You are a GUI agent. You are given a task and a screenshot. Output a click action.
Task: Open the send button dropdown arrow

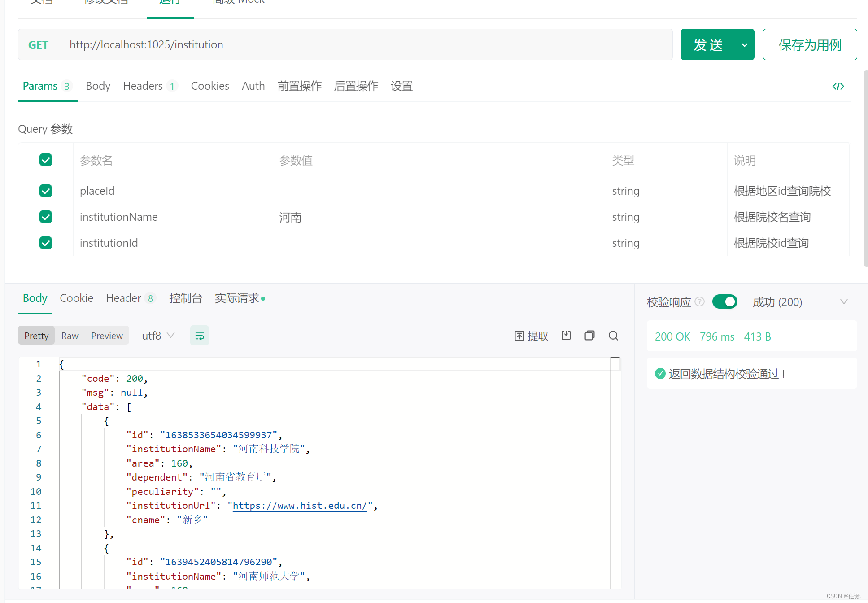coord(745,45)
